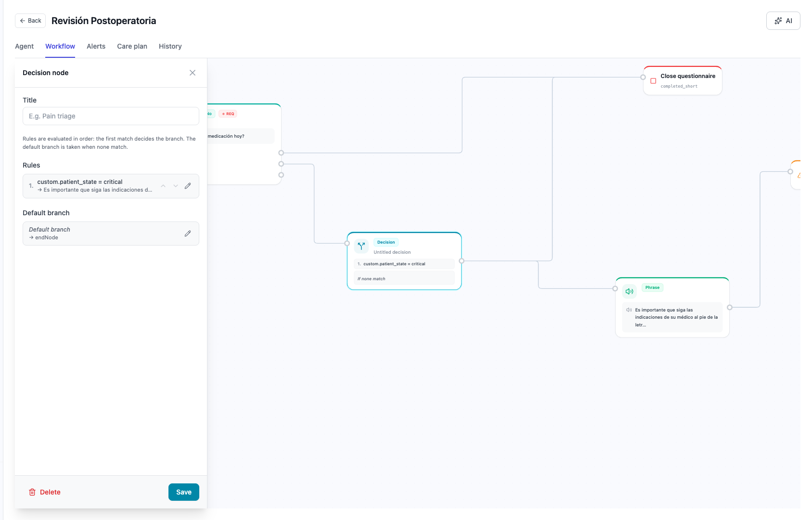Click the 'medicación hoy?' question text

[226, 136]
